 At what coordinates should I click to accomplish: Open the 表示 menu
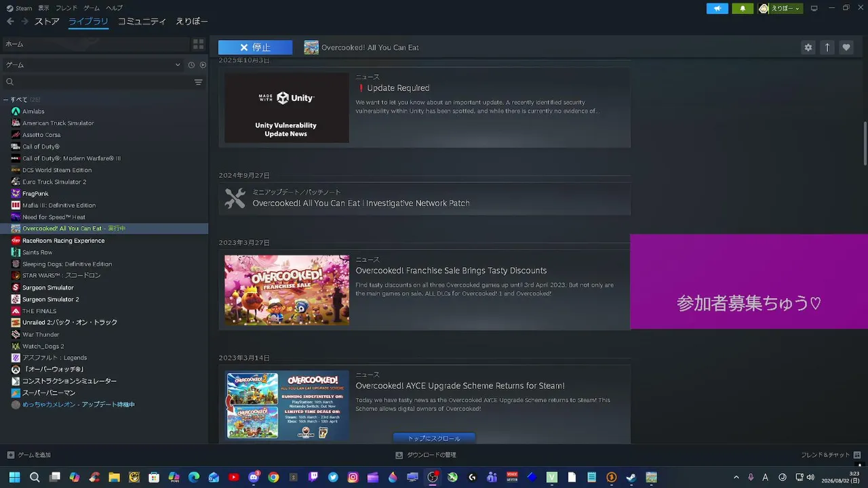coord(43,8)
